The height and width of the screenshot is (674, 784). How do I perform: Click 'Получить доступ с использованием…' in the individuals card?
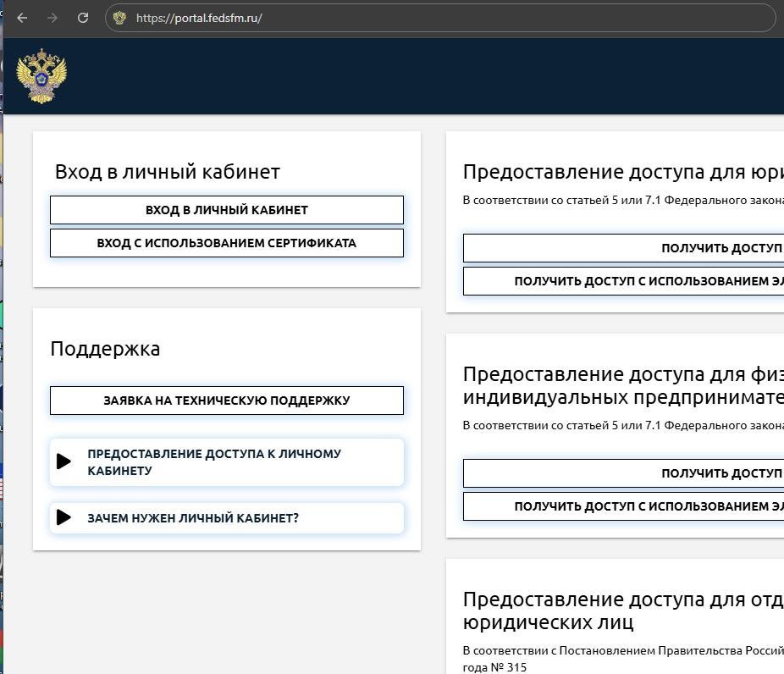tap(623, 506)
